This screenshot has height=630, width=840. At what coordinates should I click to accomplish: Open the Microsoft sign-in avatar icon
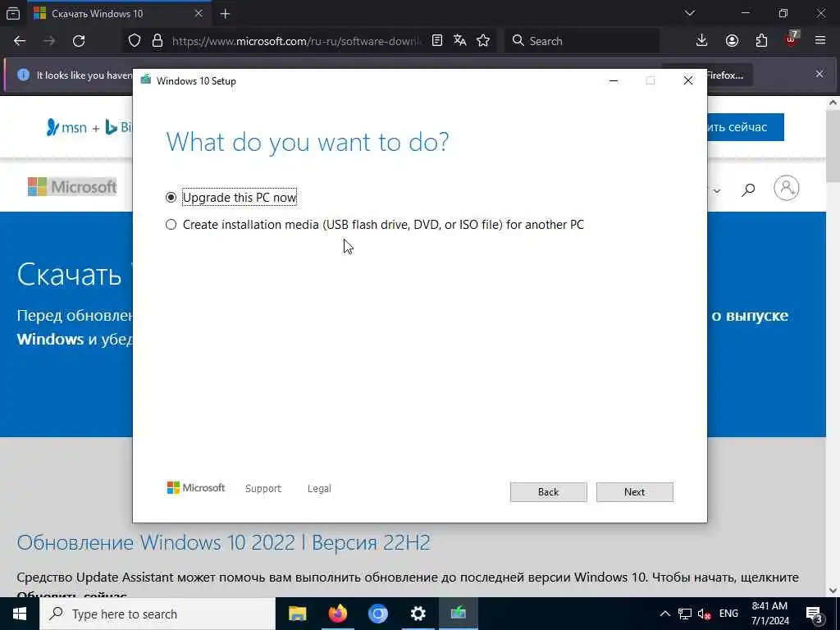[x=787, y=188]
